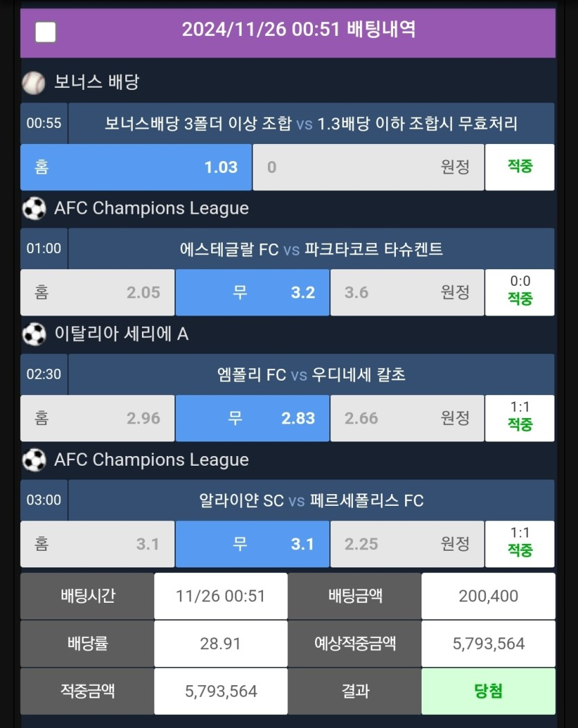Image resolution: width=578 pixels, height=728 pixels.
Task: Select 홈 2.96 for 엠폴리 FC
Action: click(x=98, y=418)
